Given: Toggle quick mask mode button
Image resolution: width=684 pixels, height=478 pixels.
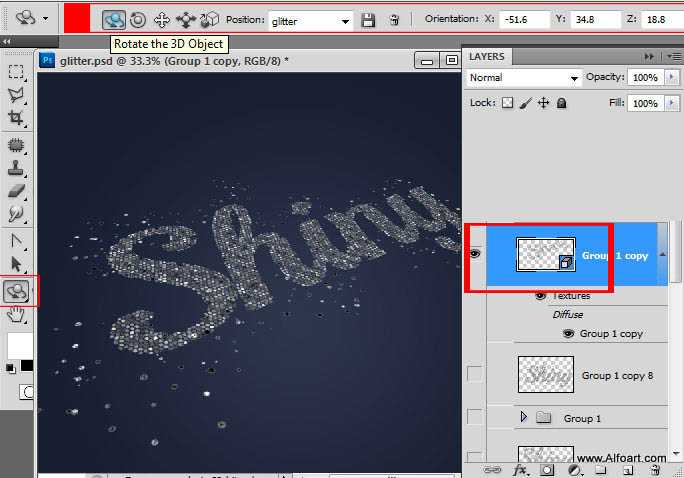Looking at the screenshot, I should pyautogui.click(x=26, y=392).
